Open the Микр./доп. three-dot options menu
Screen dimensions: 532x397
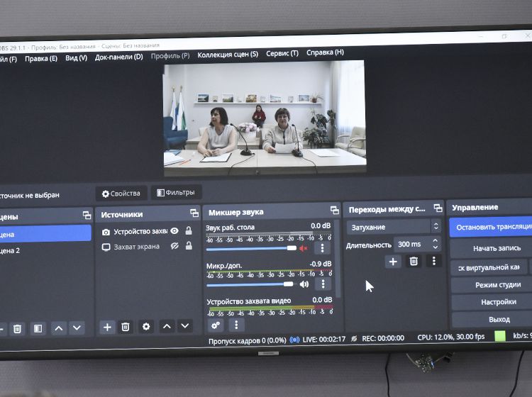(x=323, y=284)
